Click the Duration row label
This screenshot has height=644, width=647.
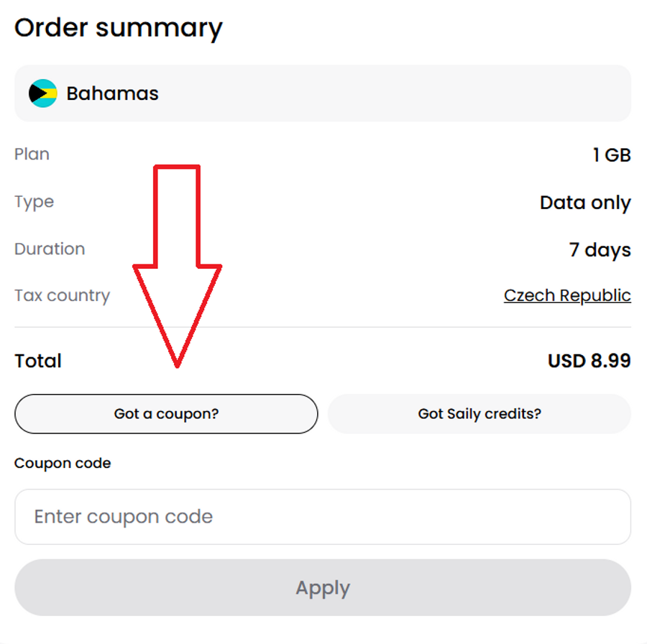pyautogui.click(x=50, y=249)
